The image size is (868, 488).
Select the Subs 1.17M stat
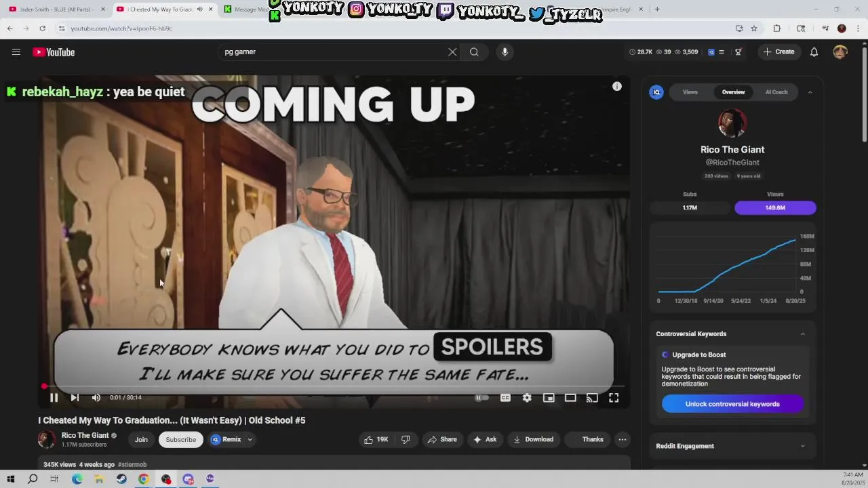click(x=690, y=207)
